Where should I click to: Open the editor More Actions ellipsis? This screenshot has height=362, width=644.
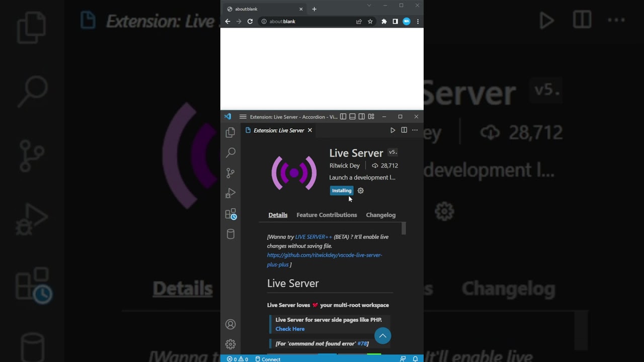coord(415,130)
